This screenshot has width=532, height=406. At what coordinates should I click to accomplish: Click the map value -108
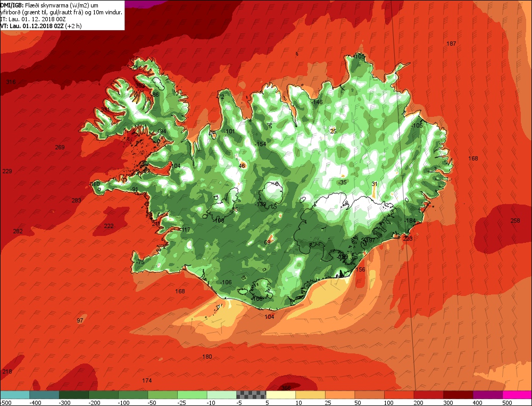tap(219, 221)
